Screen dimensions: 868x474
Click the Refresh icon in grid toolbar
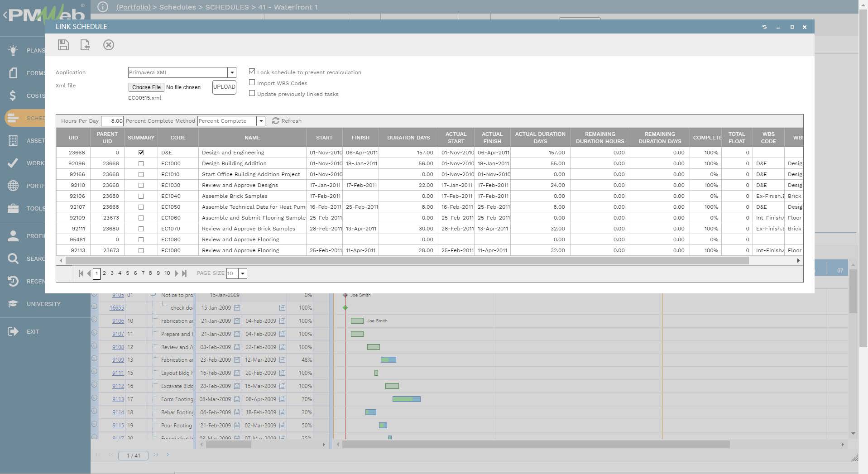275,121
